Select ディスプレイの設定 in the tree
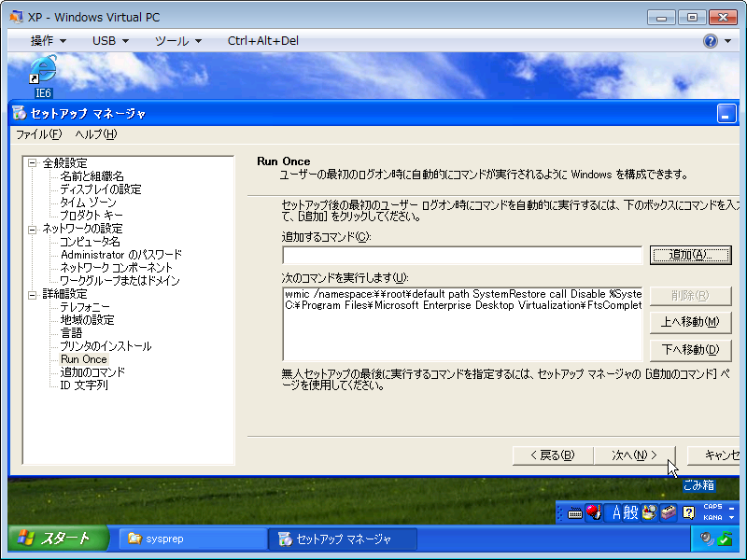This screenshot has height=560, width=747. (x=101, y=189)
